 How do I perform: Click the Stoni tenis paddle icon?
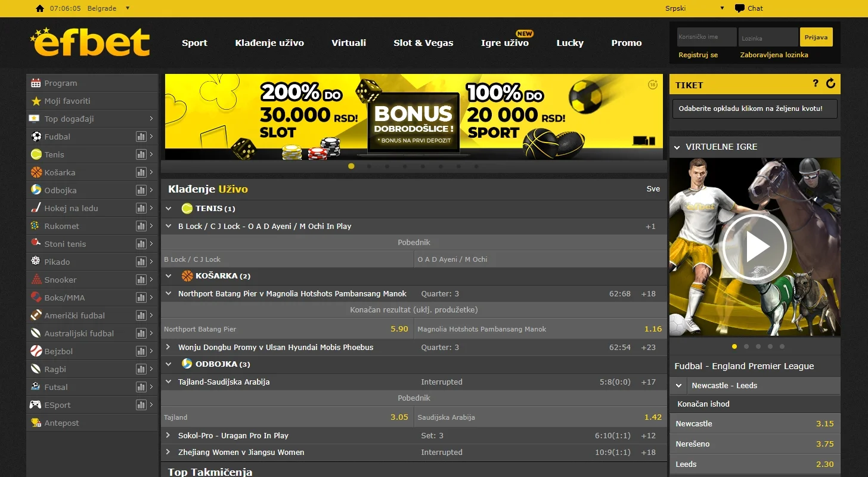point(36,244)
